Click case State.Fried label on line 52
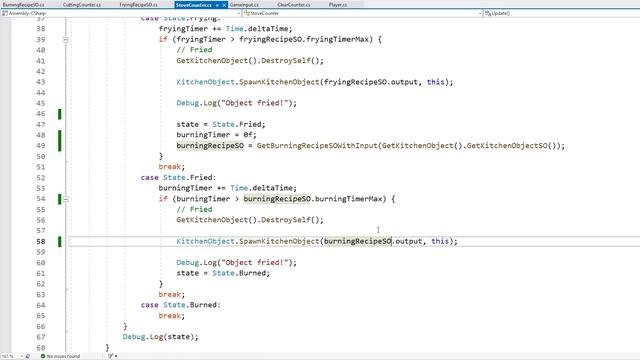This screenshot has height=360, width=640. click(178, 178)
